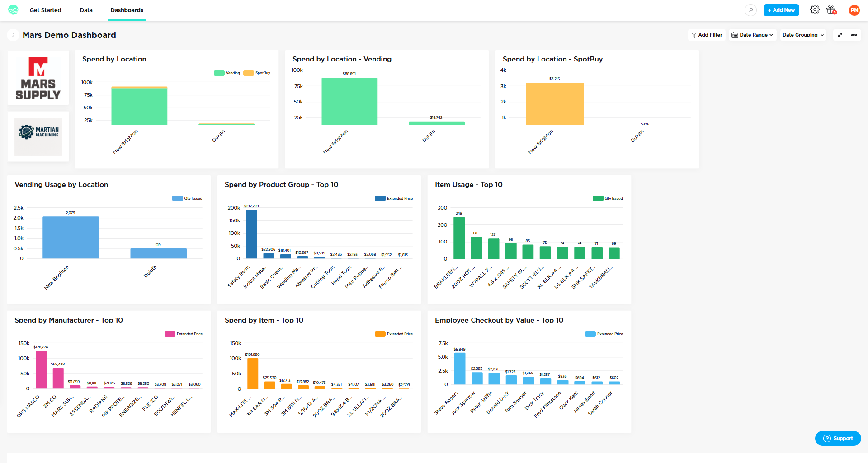This screenshot has width=868, height=463.
Task: Select the Dashboards tab
Action: point(127,10)
